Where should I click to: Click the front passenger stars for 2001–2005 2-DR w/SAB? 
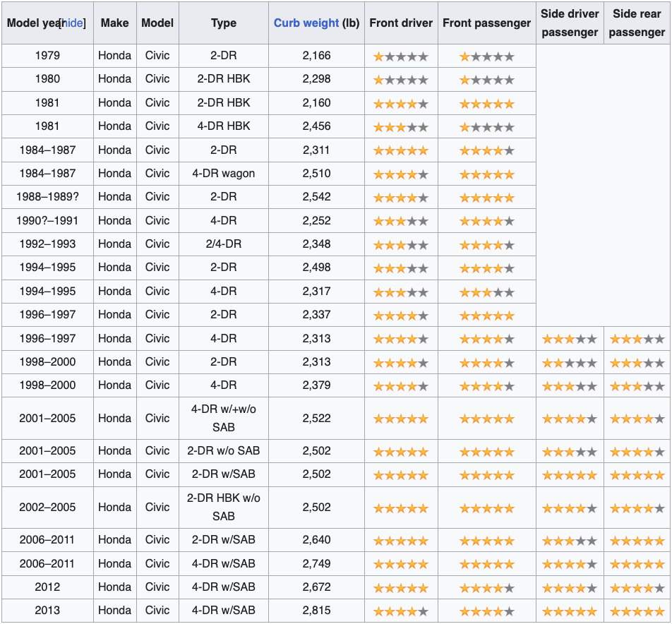(486, 474)
